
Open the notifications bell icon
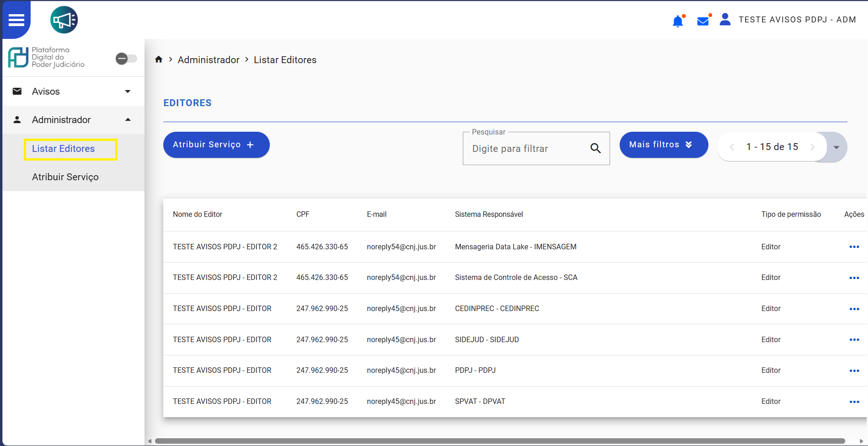pyautogui.click(x=678, y=21)
